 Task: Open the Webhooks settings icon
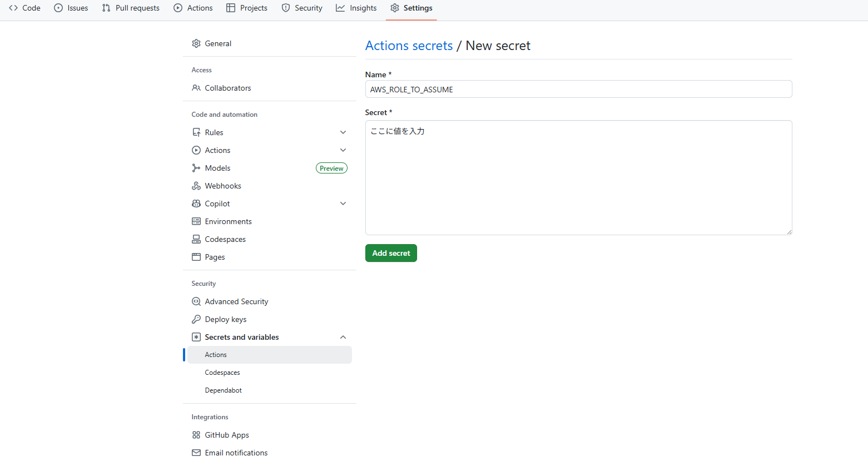(x=196, y=185)
